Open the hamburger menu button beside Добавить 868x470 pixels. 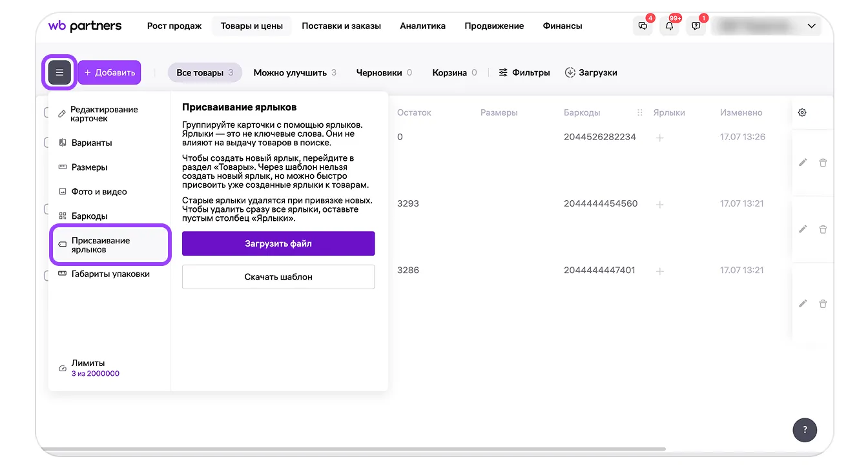[x=59, y=72]
